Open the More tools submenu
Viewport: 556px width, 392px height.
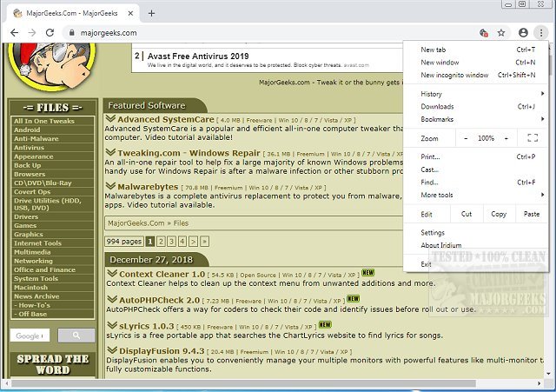point(476,195)
